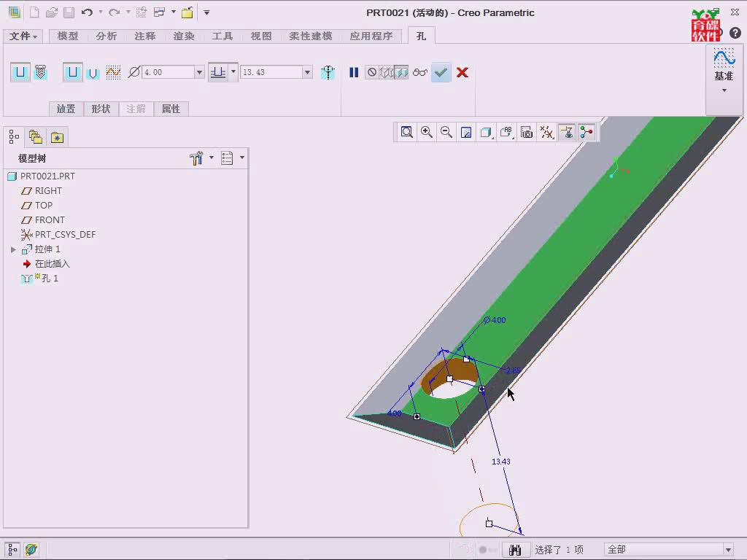Toggle annotation display icon
Screen dimensions: 747x560
point(567,133)
